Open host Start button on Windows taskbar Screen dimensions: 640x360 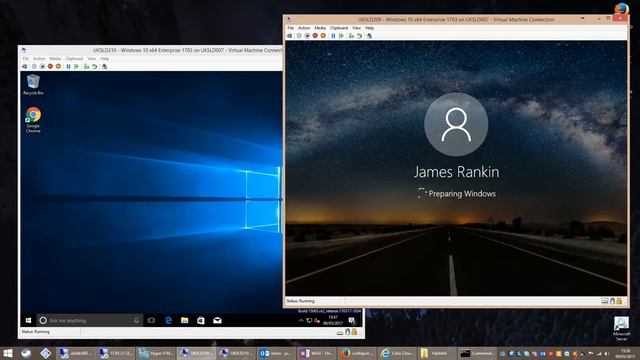pyautogui.click(x=8, y=353)
